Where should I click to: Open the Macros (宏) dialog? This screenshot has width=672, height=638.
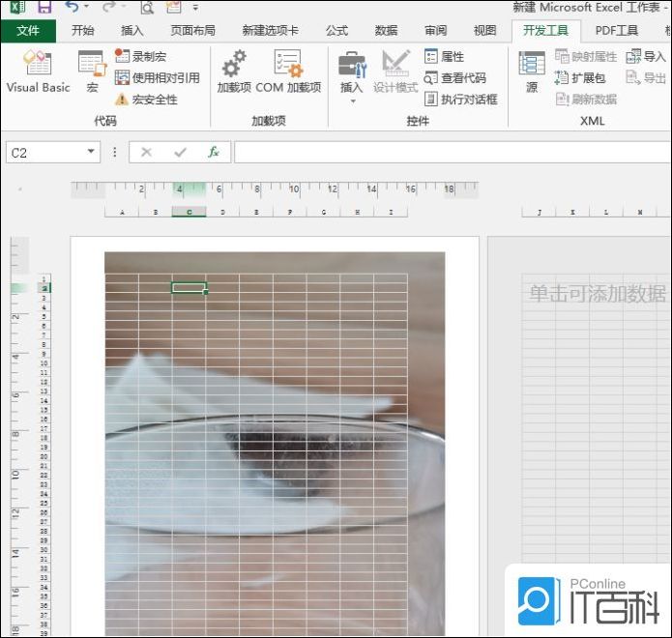click(92, 71)
